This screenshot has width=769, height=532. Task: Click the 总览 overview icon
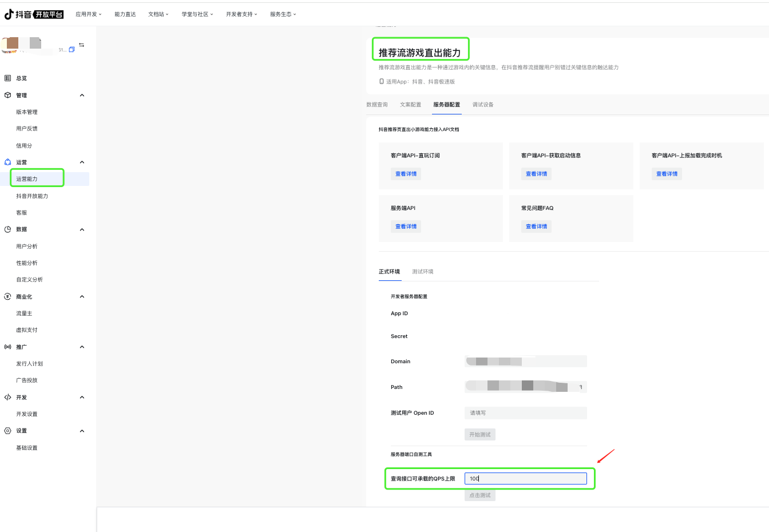(7, 78)
